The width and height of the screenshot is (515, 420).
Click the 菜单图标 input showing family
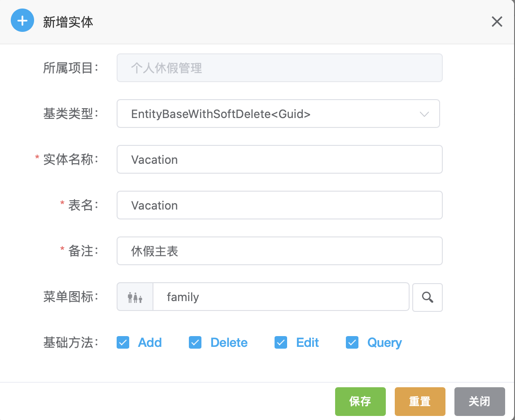(x=281, y=297)
